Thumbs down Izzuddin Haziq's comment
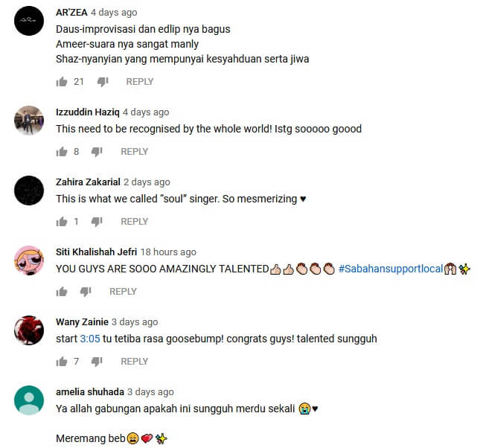The width and height of the screenshot is (483, 448). 97,152
